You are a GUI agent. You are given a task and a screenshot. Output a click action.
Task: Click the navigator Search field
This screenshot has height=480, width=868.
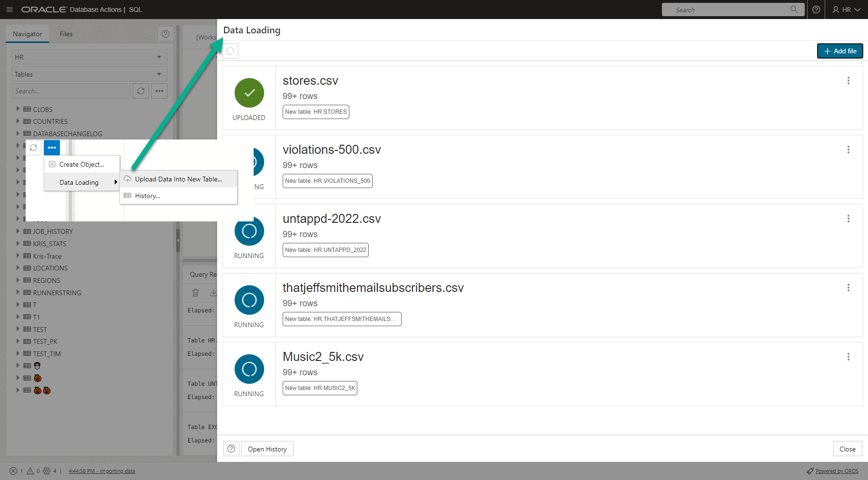tap(71, 91)
